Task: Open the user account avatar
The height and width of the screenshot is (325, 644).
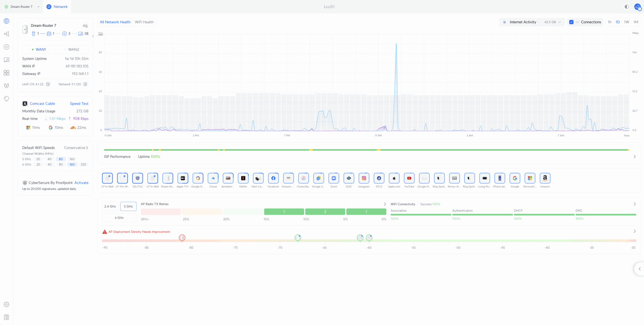Action: coord(638,7)
